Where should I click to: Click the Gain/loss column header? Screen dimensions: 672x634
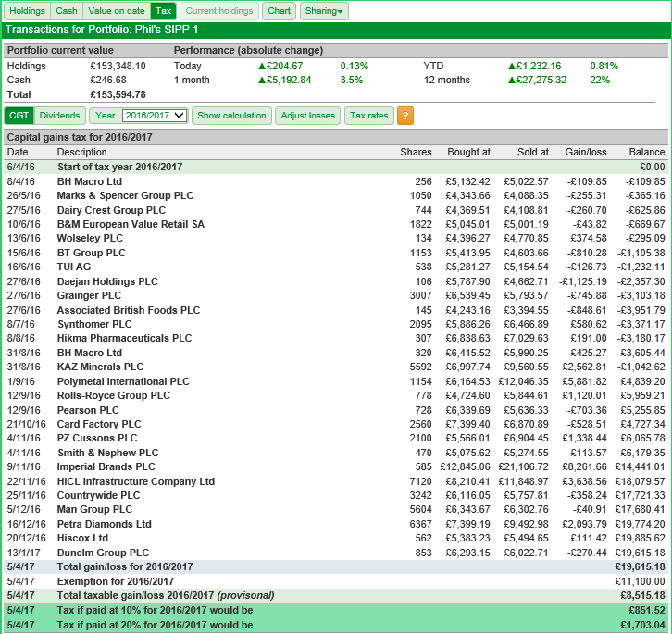[x=586, y=152]
